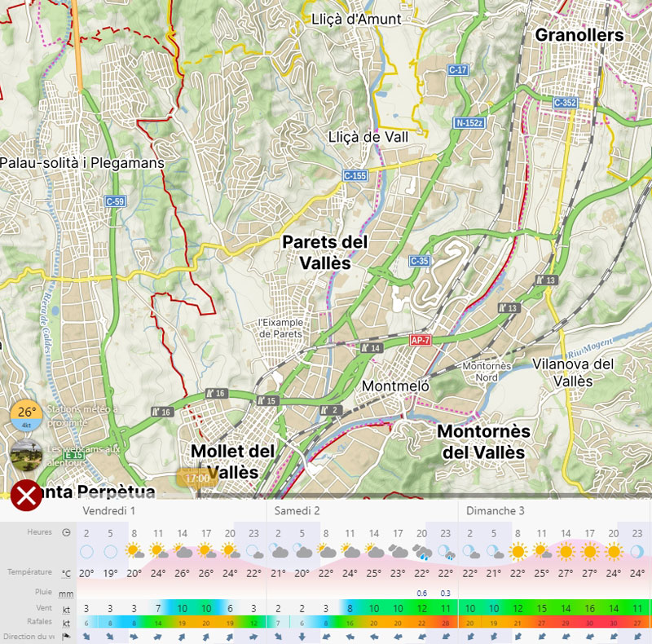Toggle the kt unit in Vent row

[x=66, y=608]
